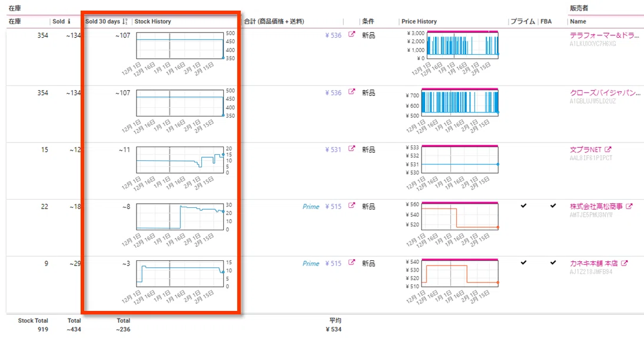This screenshot has width=644, height=338.
Task: Open the external link icon after 文プラNET
Action: (608, 150)
